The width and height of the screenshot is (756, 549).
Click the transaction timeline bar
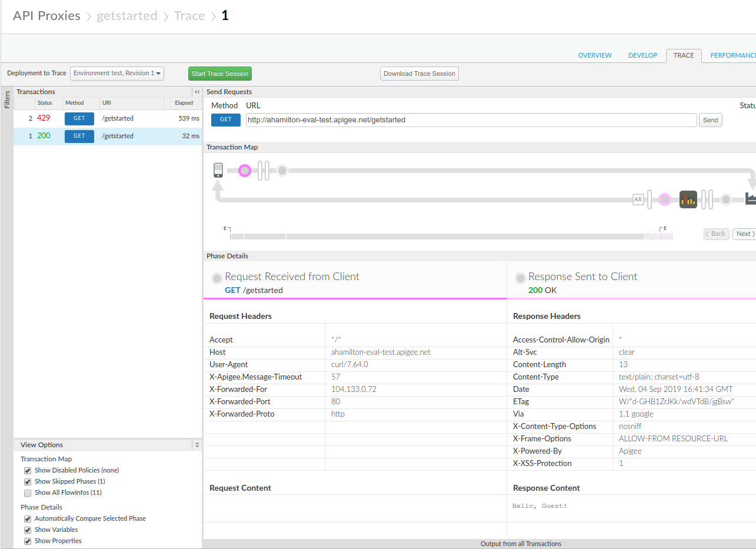click(x=437, y=237)
